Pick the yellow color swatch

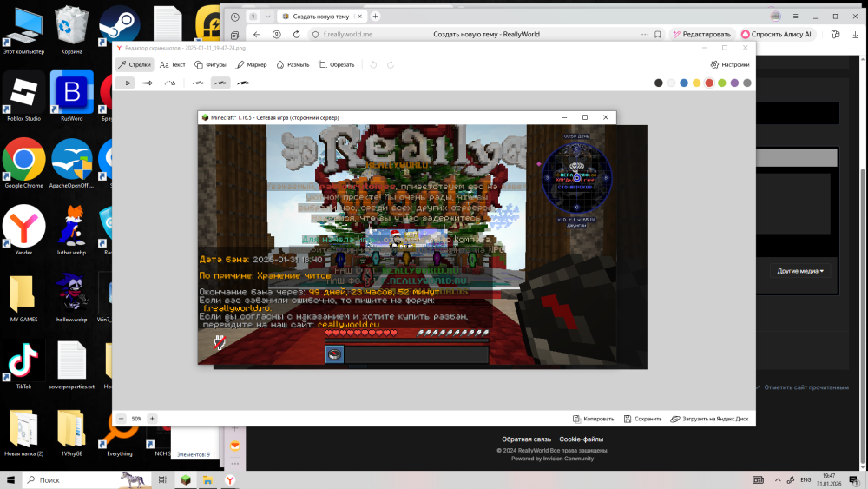click(696, 83)
